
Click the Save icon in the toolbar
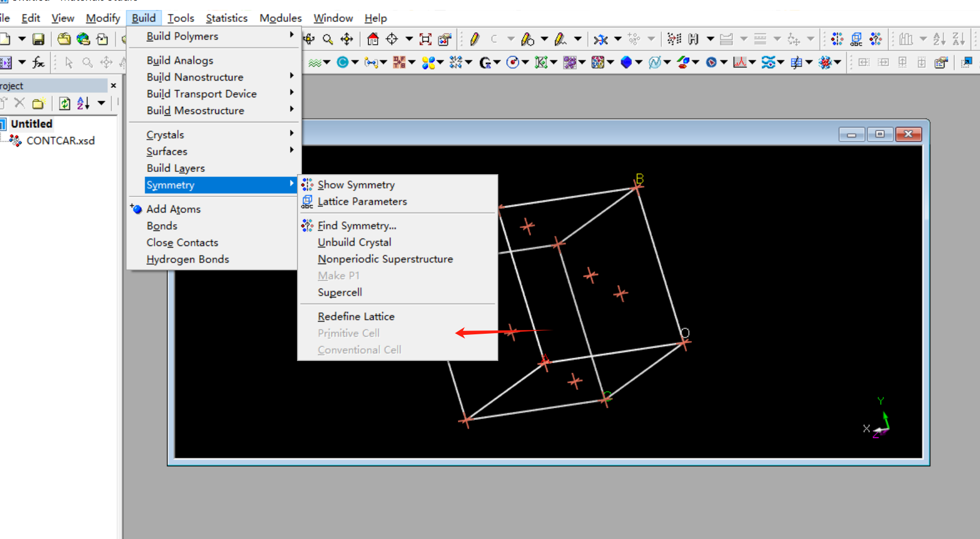point(38,39)
